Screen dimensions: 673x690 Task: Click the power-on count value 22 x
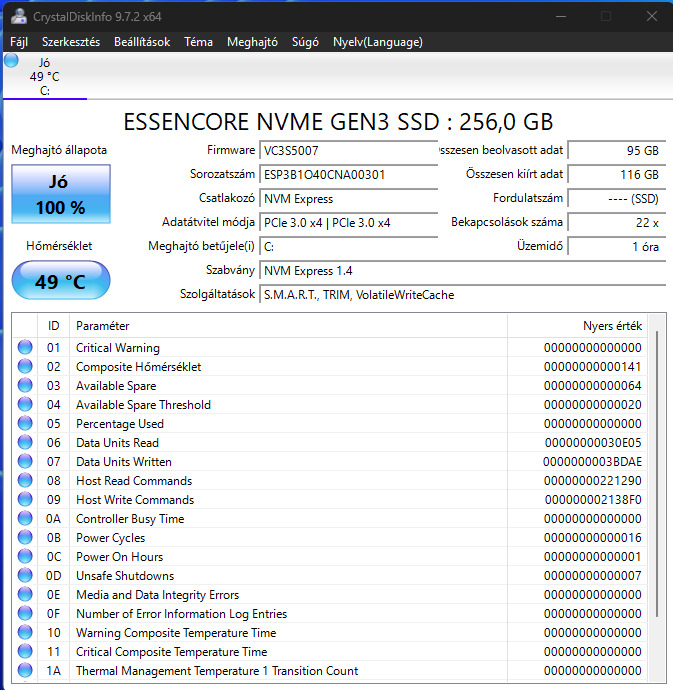(x=617, y=223)
